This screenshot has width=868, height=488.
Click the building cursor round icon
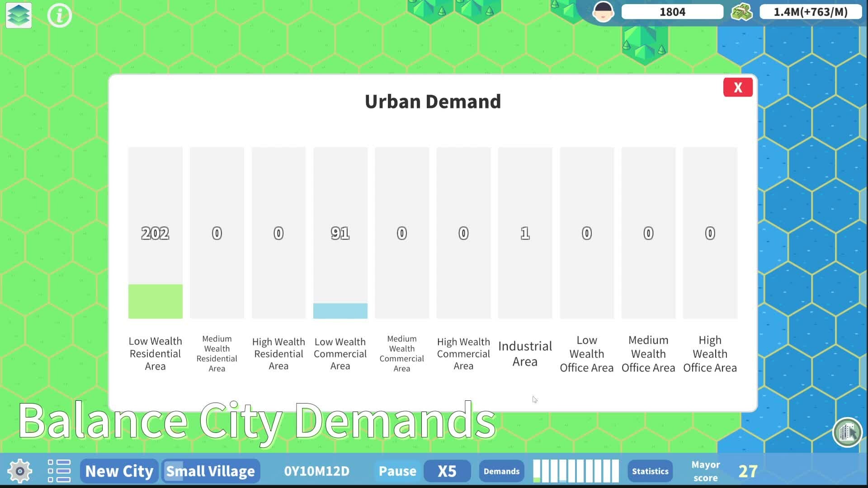coord(847,432)
